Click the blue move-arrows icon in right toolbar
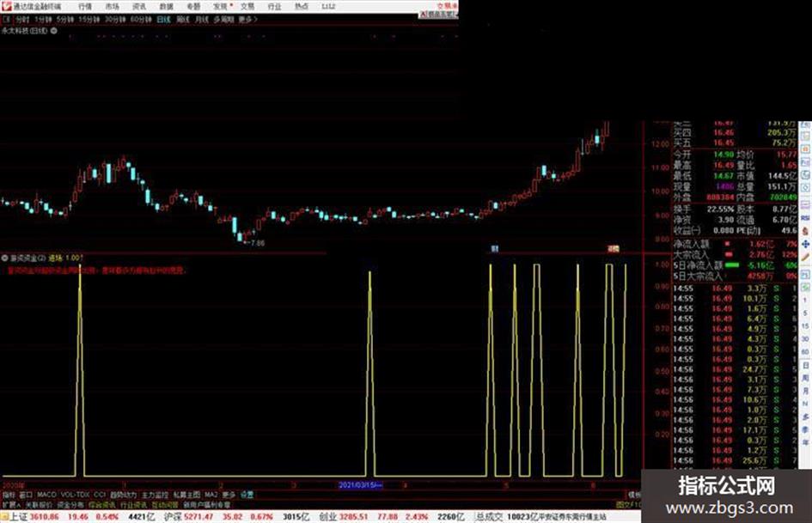 click(x=805, y=243)
